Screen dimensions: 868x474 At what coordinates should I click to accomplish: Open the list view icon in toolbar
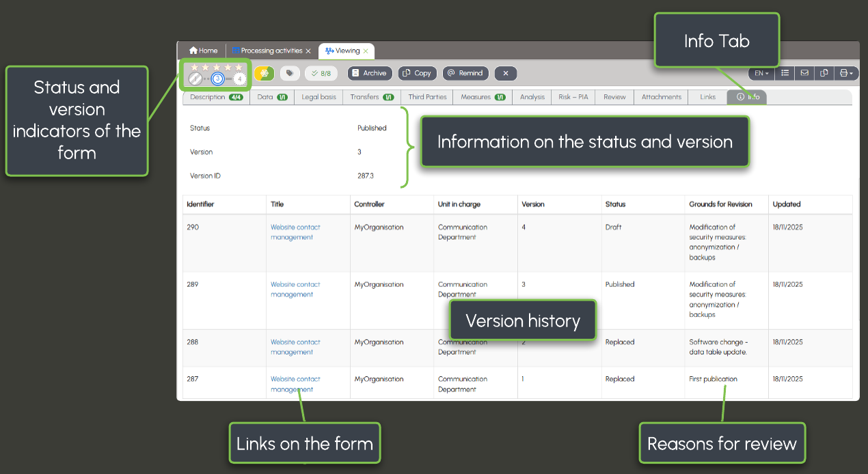[785, 73]
